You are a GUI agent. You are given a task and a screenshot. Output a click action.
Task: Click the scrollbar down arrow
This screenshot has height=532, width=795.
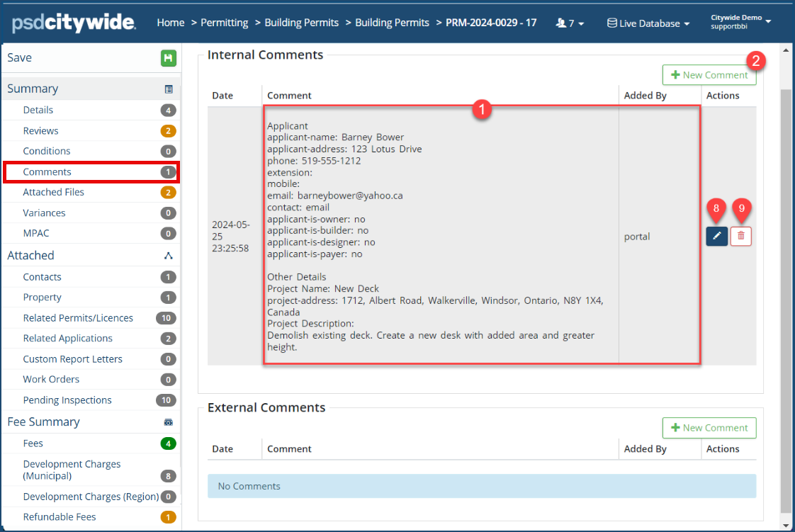coord(786,526)
